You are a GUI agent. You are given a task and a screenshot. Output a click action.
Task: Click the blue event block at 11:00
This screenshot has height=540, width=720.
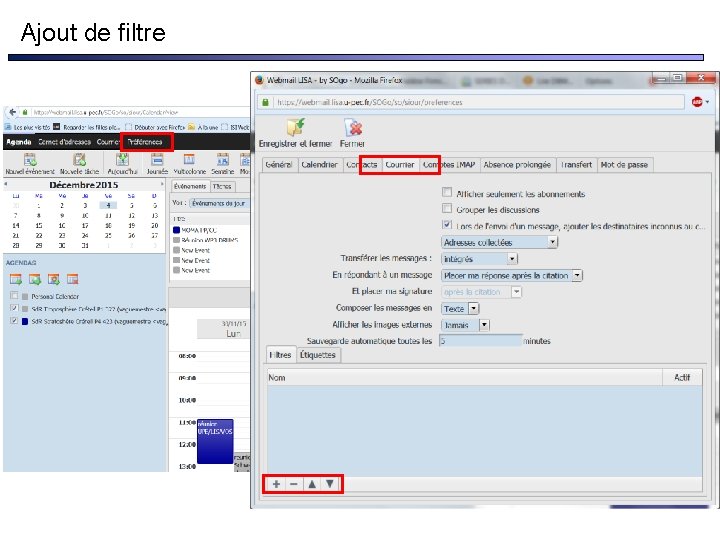(215, 441)
